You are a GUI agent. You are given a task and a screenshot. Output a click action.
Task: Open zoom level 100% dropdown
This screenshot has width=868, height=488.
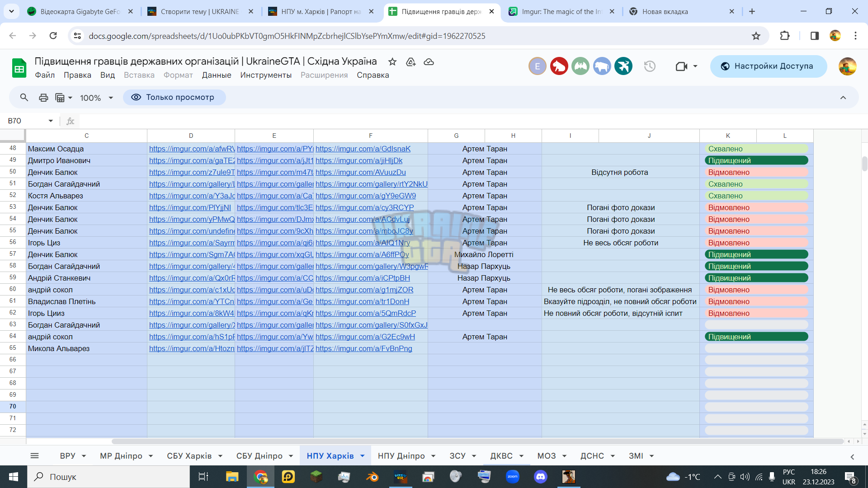[96, 98]
